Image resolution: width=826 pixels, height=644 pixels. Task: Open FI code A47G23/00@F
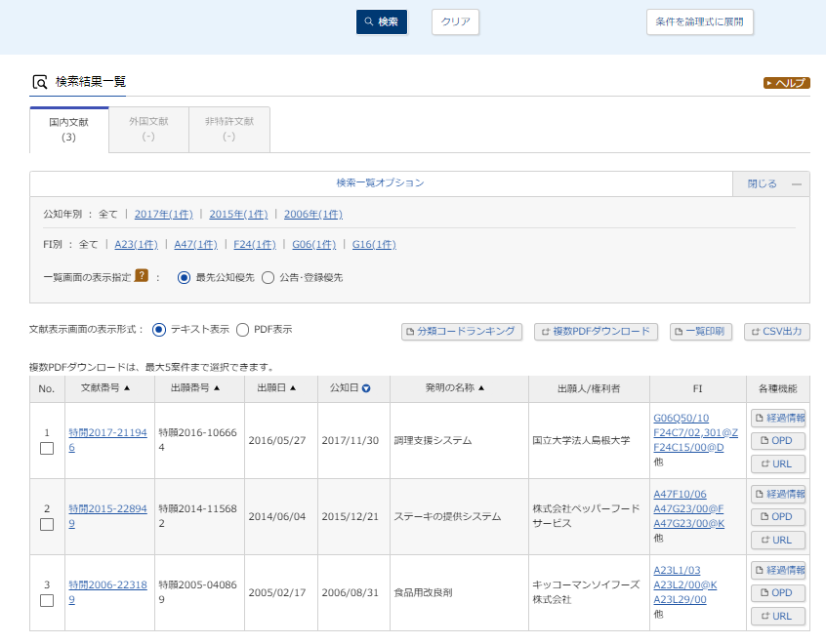[x=688, y=509]
